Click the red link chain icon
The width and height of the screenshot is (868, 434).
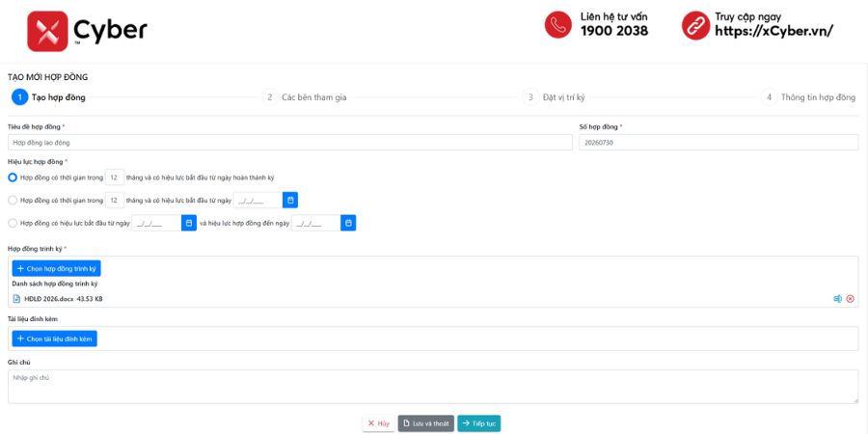pyautogui.click(x=695, y=25)
